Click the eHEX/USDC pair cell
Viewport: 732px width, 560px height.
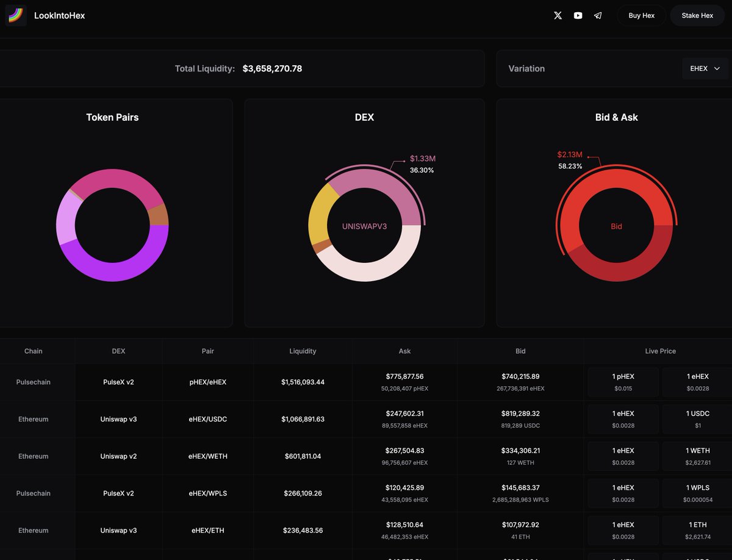pos(208,420)
